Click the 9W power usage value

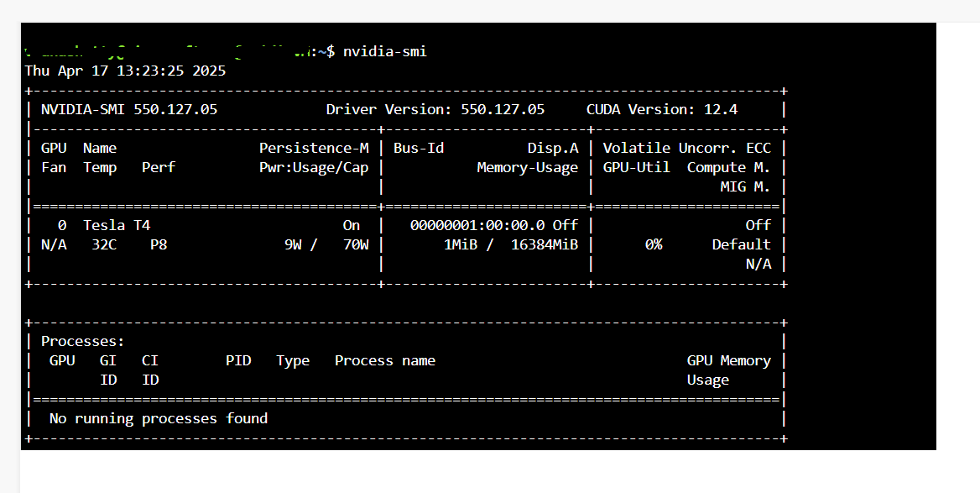point(293,244)
